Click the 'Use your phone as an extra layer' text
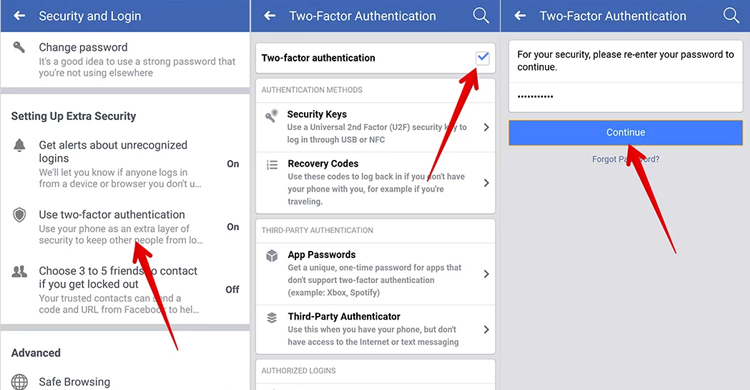Screen dimensions: 750x390 [121, 234]
